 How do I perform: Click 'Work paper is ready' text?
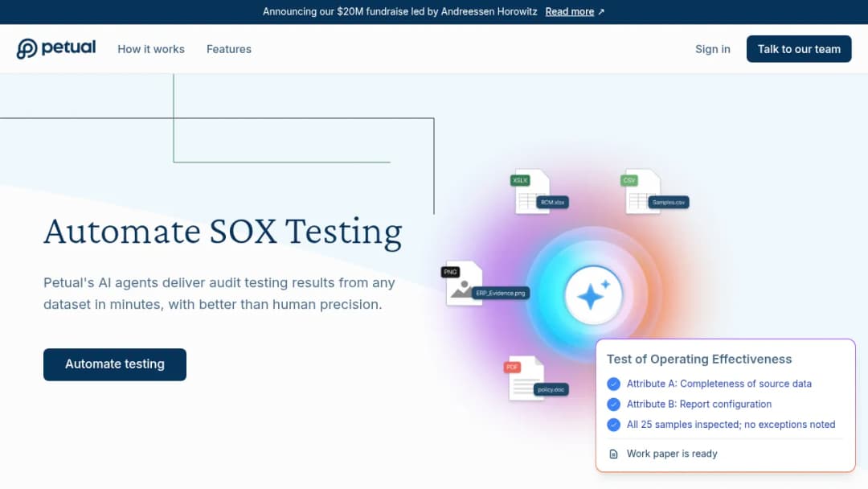click(x=672, y=454)
